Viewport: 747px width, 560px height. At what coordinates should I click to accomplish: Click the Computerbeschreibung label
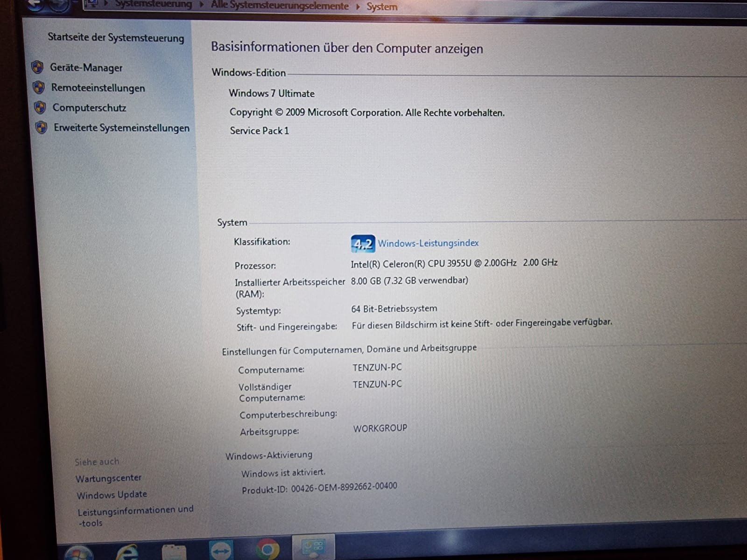[289, 414]
